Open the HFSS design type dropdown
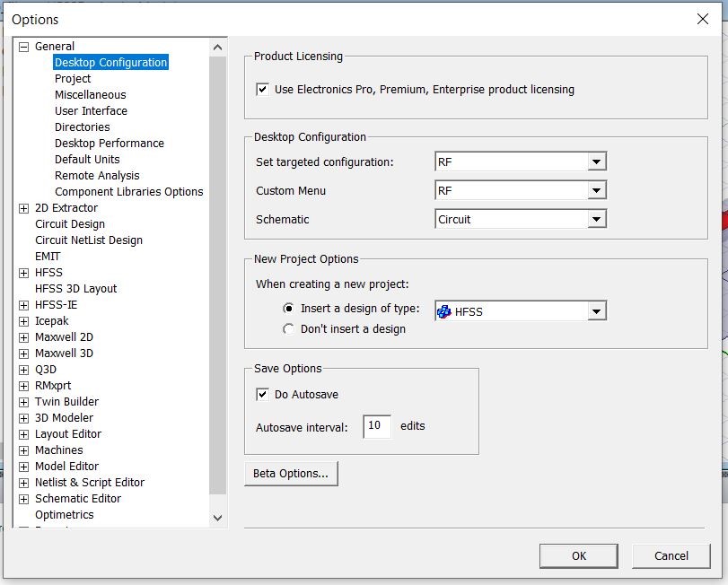The height and width of the screenshot is (585, 728). (596, 311)
